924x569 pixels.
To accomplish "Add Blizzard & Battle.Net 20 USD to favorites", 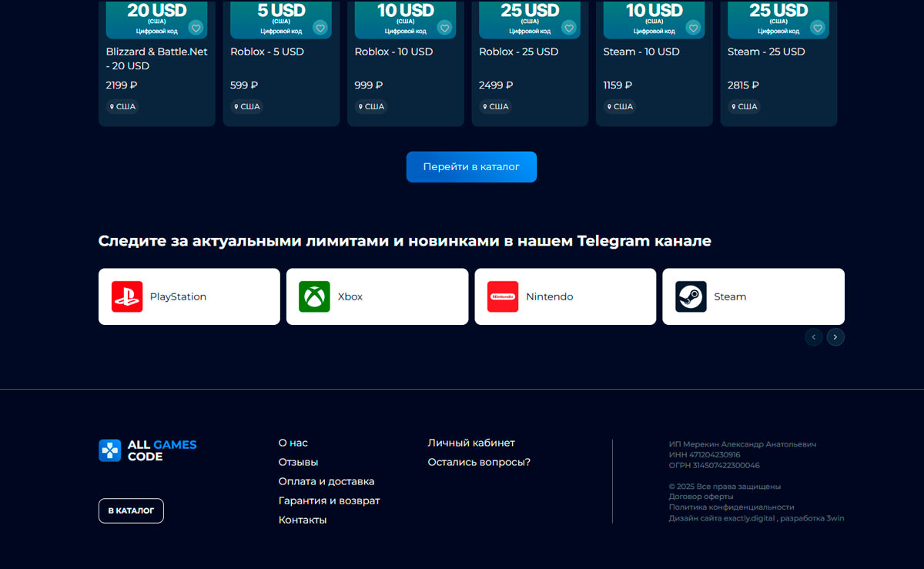I will [196, 28].
